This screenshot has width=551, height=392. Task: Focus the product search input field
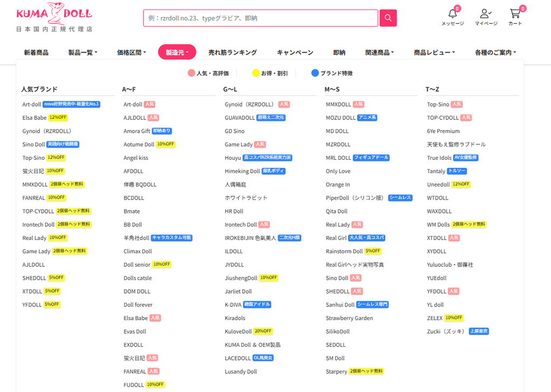pyautogui.click(x=260, y=18)
